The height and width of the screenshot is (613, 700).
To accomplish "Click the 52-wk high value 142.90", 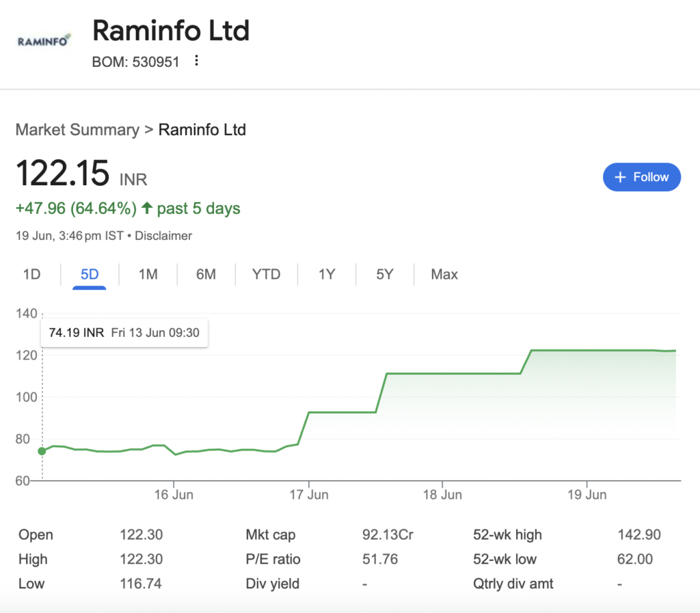I will 639,534.
